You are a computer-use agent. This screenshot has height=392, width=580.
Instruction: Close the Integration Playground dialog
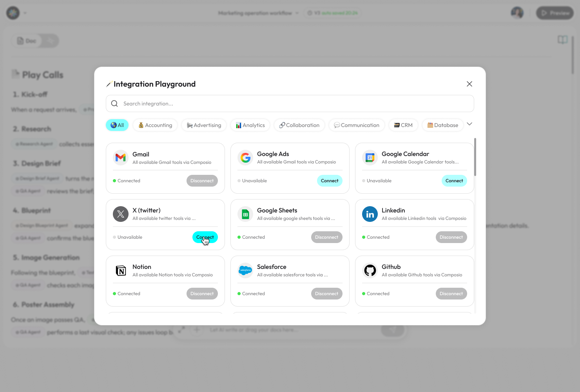click(x=469, y=84)
